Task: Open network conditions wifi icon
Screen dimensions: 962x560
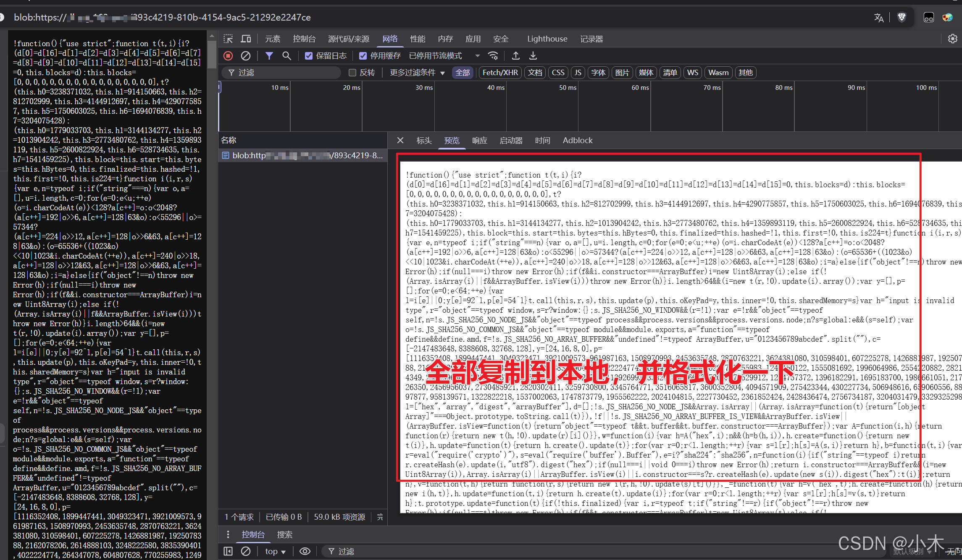Action: click(493, 56)
